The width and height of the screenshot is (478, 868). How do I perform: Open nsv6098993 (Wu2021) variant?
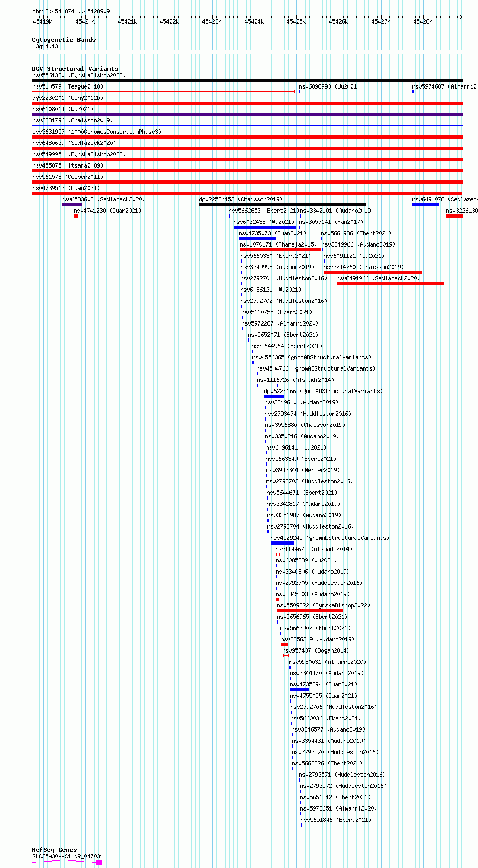pos(329,86)
